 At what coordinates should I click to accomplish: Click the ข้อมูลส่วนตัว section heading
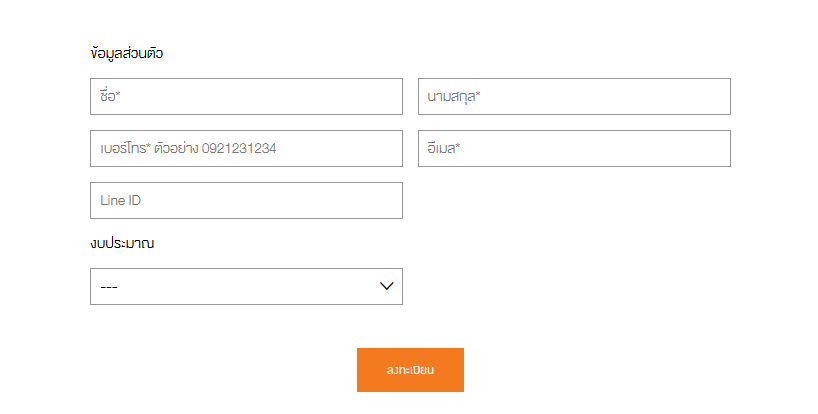126,53
